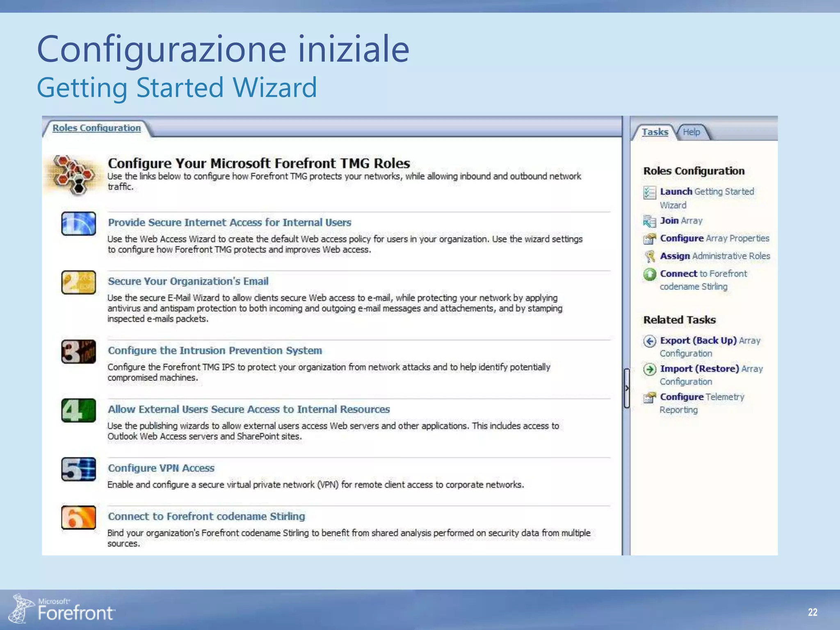
Task: Select Join Array task
Action: coord(681,221)
